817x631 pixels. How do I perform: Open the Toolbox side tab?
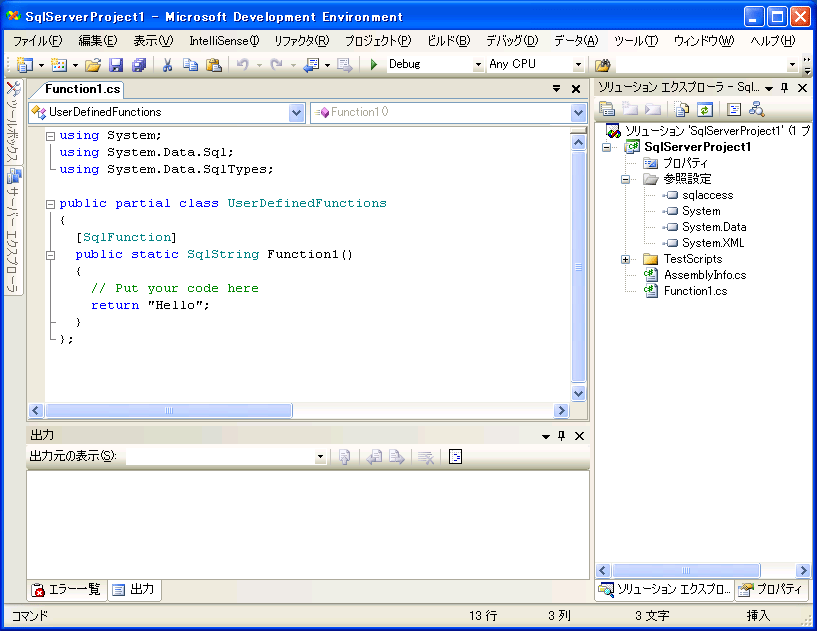13,121
